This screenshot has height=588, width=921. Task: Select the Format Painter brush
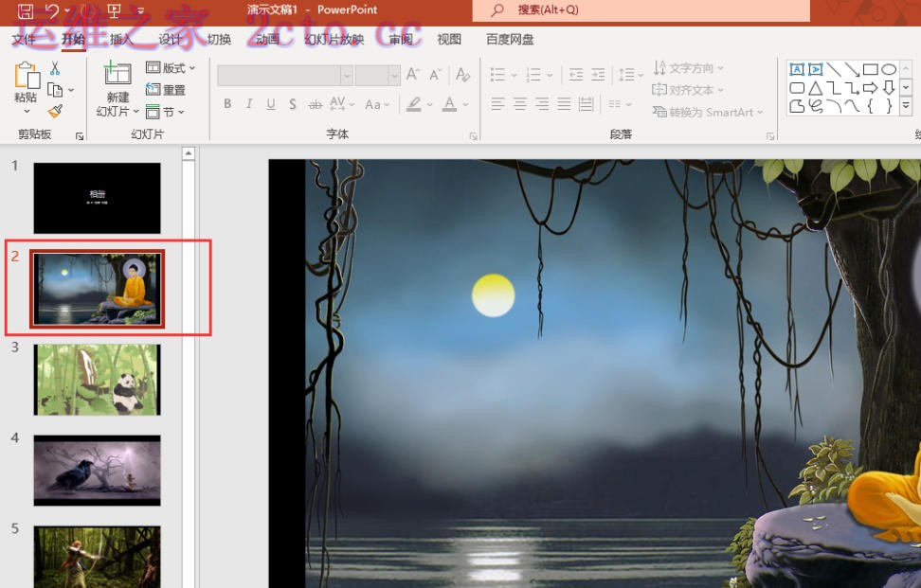click(x=55, y=111)
